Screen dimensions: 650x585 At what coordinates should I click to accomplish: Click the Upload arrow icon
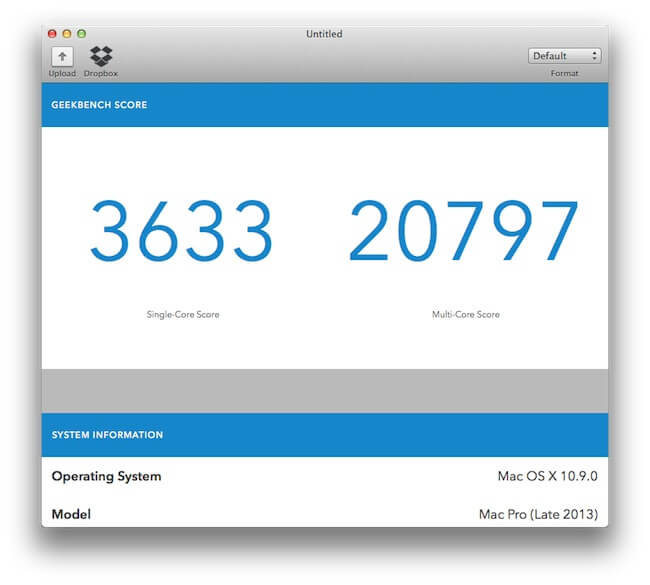[x=62, y=56]
